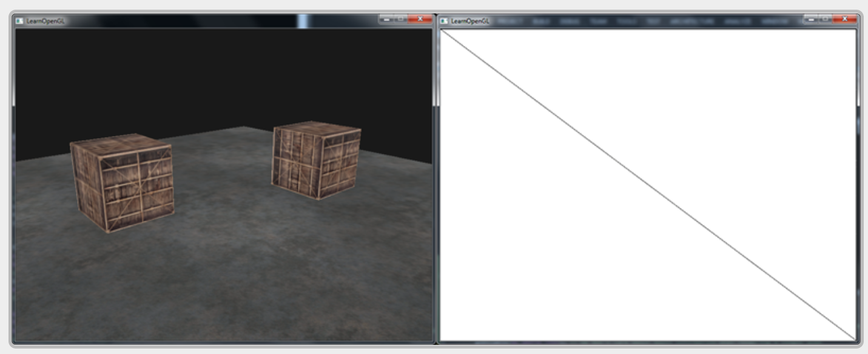Screen dimensions: 868x354
Task: Close the right LearnOpenGL window with white canvas
Action: tap(844, 19)
